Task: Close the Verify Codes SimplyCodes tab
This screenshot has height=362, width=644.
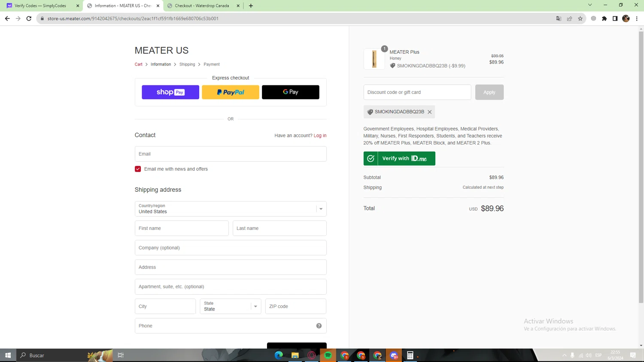Action: (x=78, y=6)
